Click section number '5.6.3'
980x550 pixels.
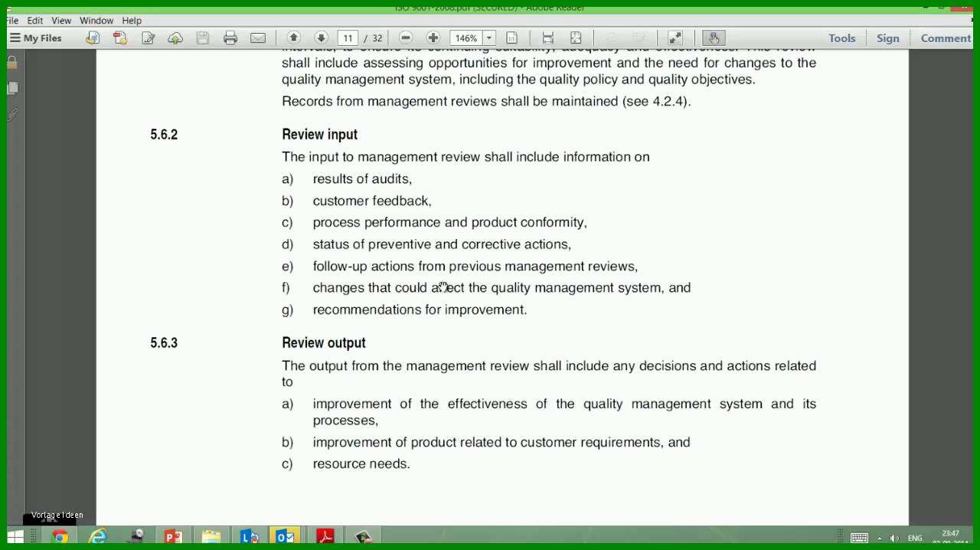tap(164, 342)
